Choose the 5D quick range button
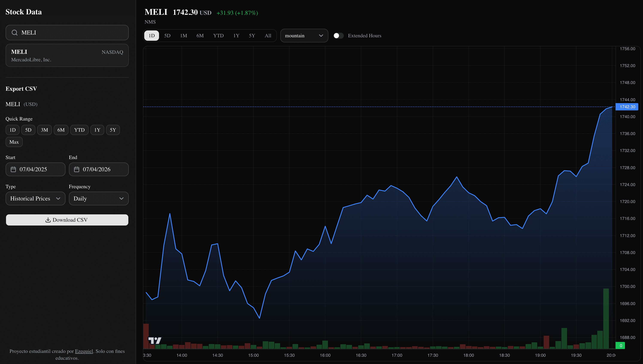The height and width of the screenshot is (364, 643). 28,130
